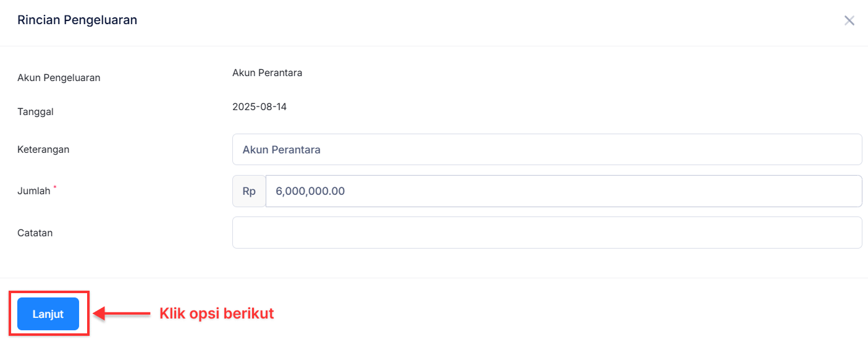
Task: Click the Jumlah field label
Action: [x=34, y=191]
